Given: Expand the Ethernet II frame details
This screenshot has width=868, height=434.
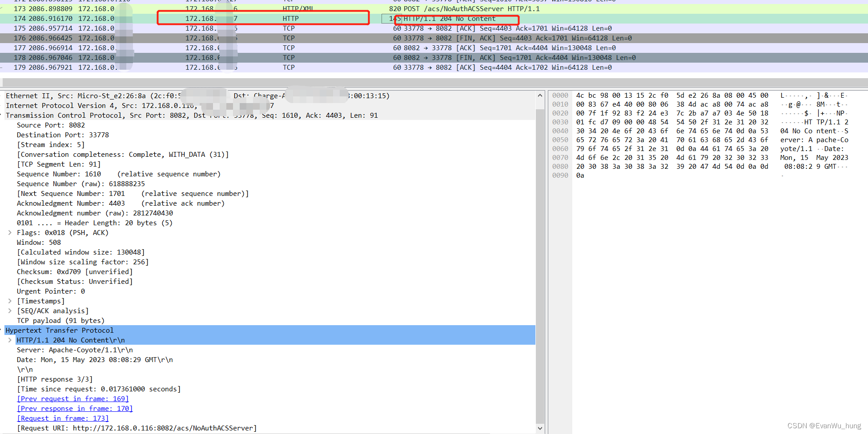Looking at the screenshot, I should (2, 96).
